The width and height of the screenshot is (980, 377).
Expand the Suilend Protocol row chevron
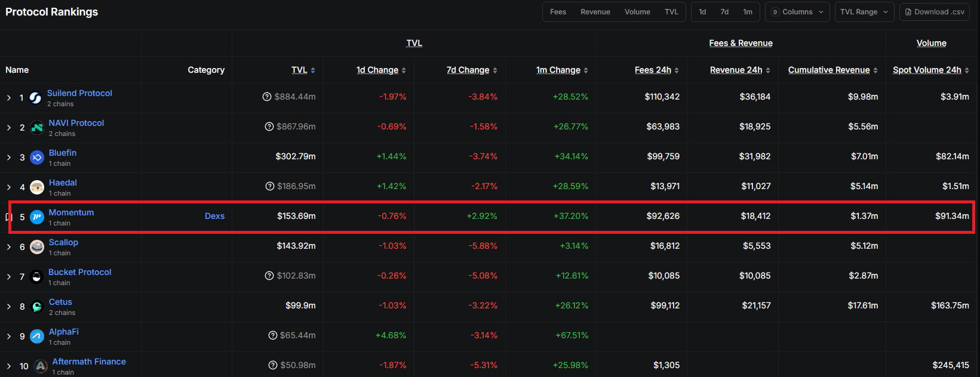click(x=9, y=98)
